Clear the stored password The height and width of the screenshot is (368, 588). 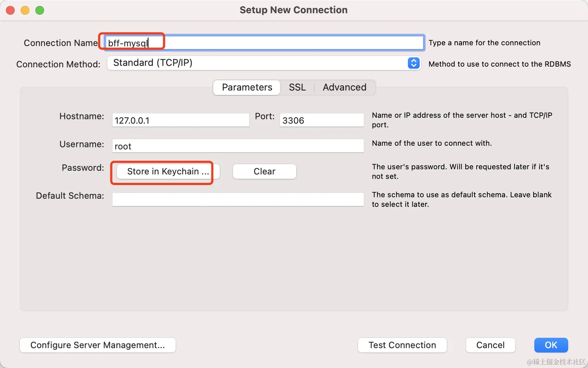pyautogui.click(x=264, y=171)
